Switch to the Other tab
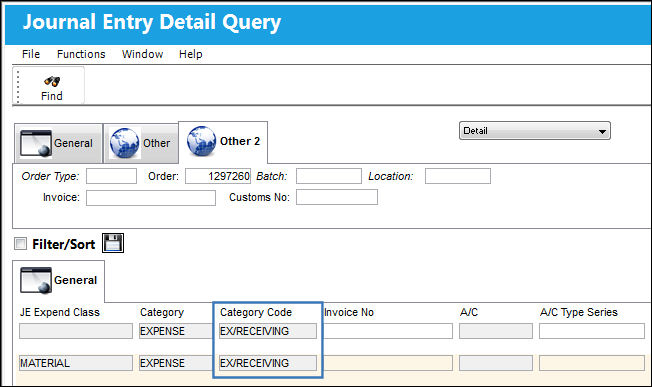 pos(141,143)
